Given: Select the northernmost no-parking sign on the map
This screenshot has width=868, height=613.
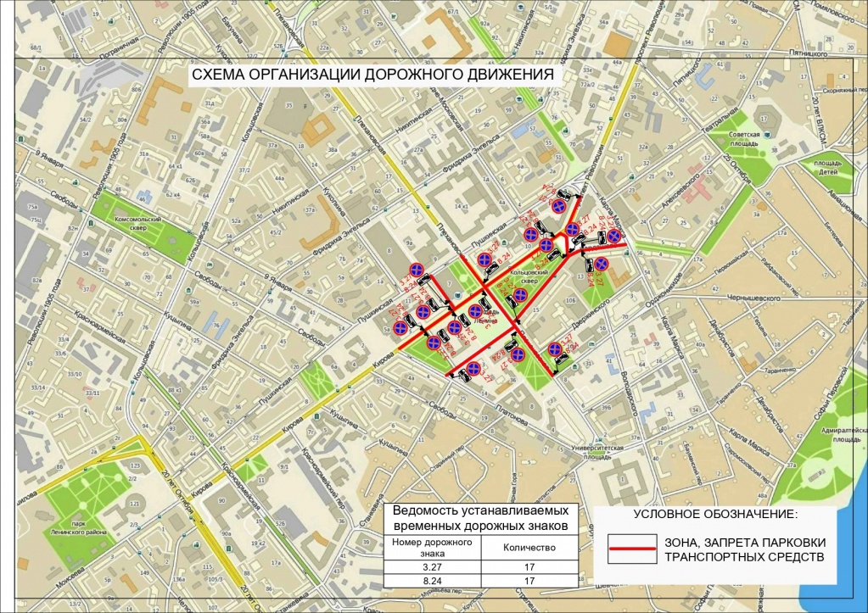Looking at the screenshot, I should tap(559, 206).
